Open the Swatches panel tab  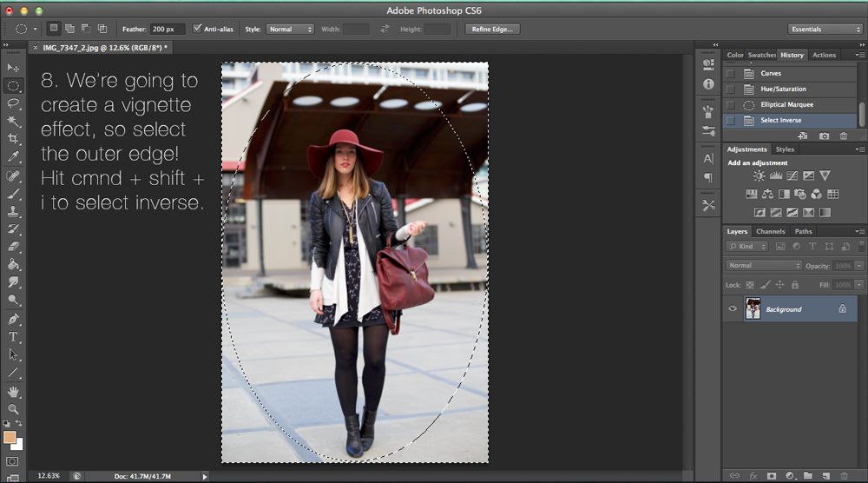(x=762, y=55)
